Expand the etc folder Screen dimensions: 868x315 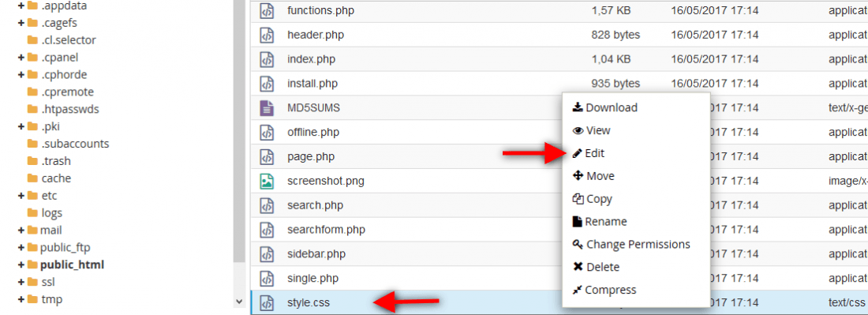pyautogui.click(x=21, y=196)
